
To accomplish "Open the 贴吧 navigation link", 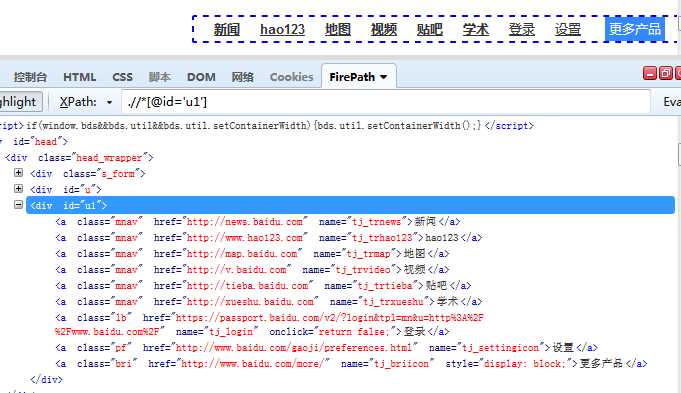I will coord(430,30).
